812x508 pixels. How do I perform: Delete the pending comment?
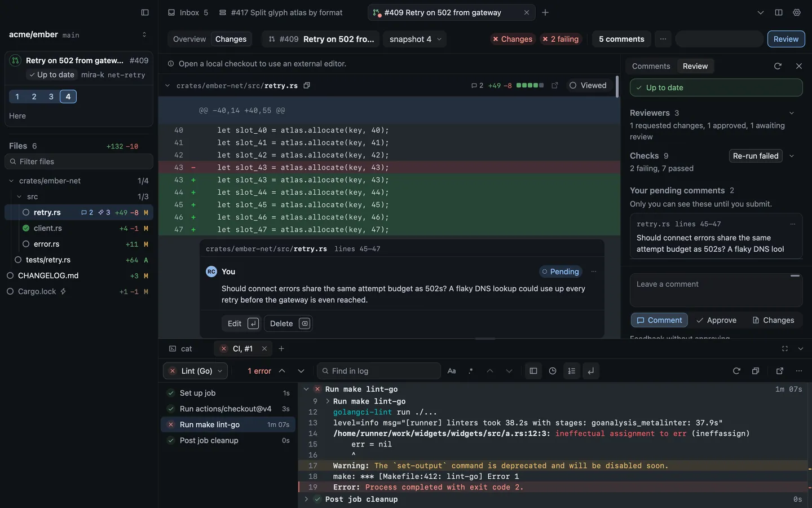(288, 323)
